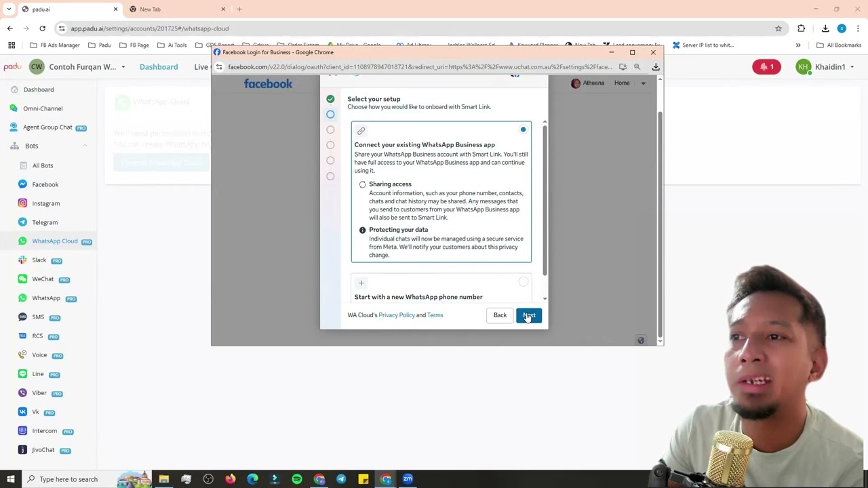Open the Viber channel icon

(22, 393)
